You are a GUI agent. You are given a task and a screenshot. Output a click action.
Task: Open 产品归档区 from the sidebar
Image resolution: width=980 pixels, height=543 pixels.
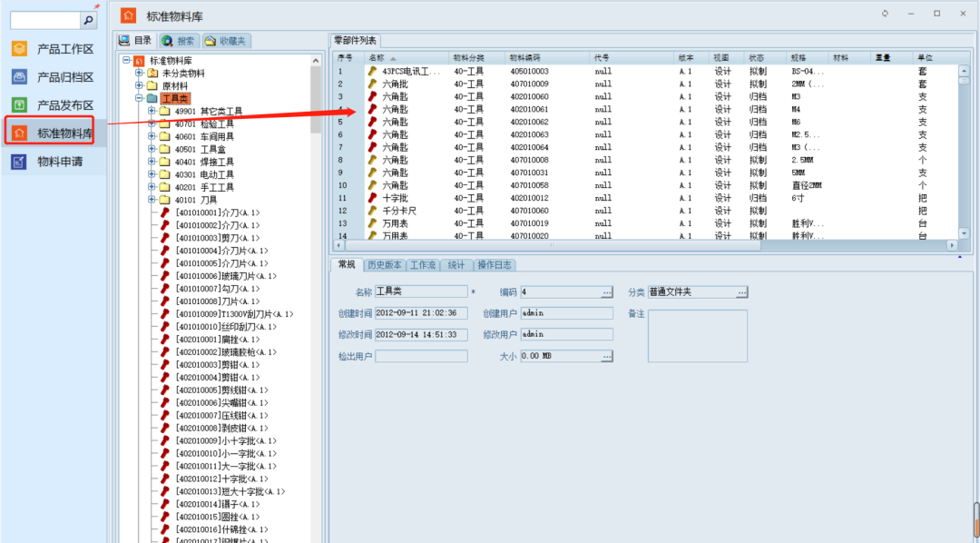pos(64,77)
